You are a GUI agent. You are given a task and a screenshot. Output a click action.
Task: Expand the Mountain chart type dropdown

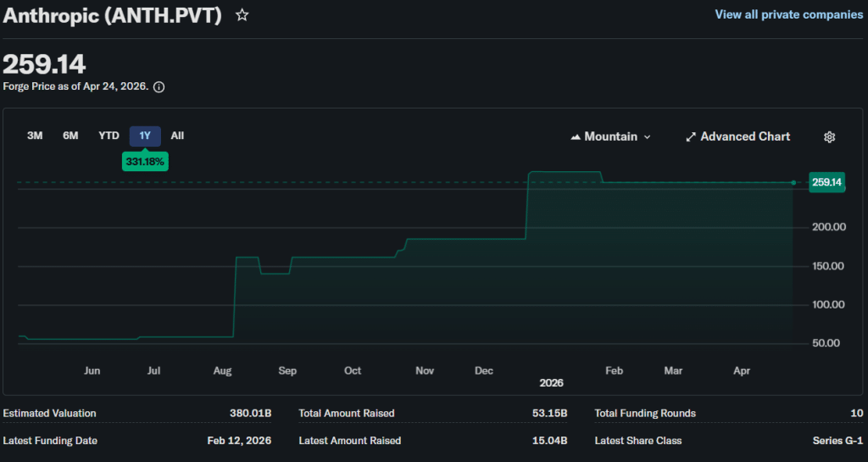point(610,136)
